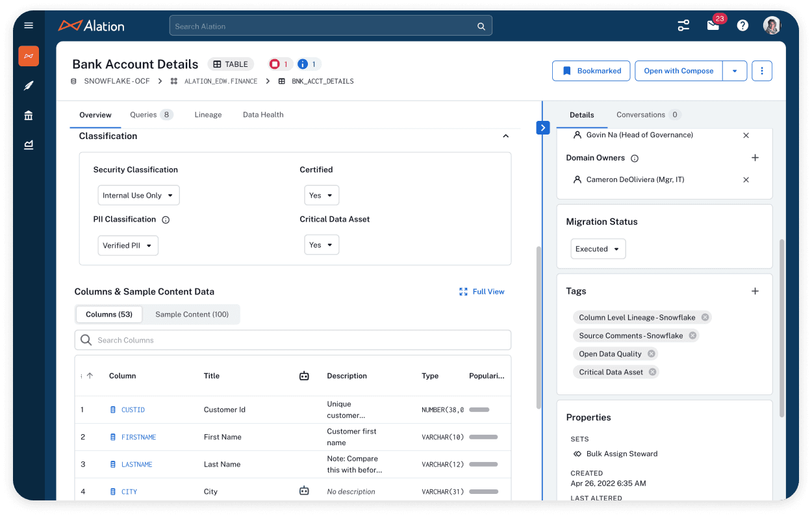Screen dimensions: 812x516
Task: Open the filter sliders icon in top bar
Action: tap(683, 25)
